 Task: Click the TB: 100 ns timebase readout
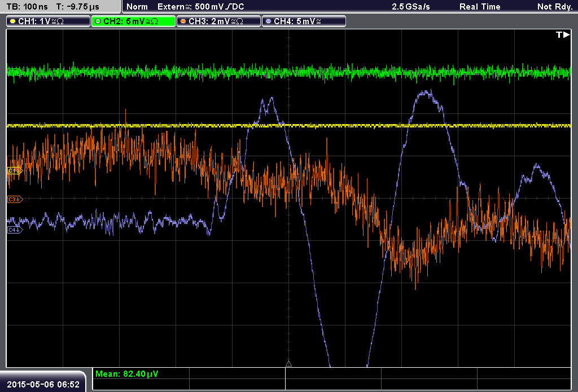(x=27, y=7)
